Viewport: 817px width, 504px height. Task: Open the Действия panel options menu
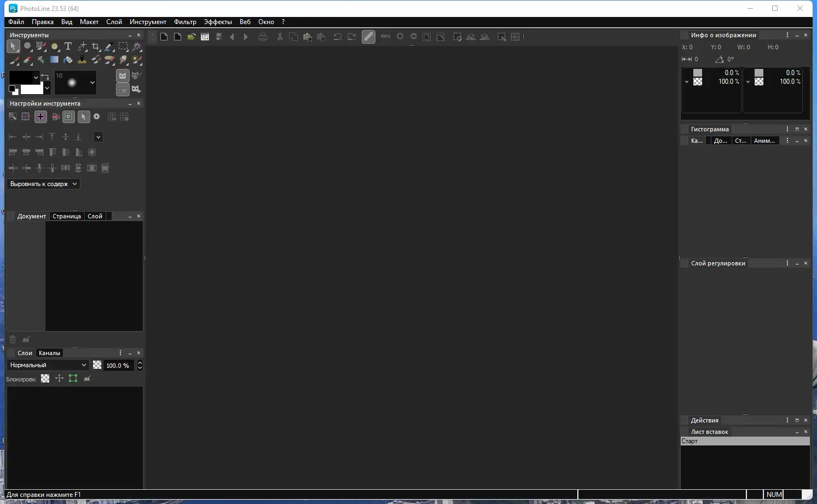tap(787, 420)
